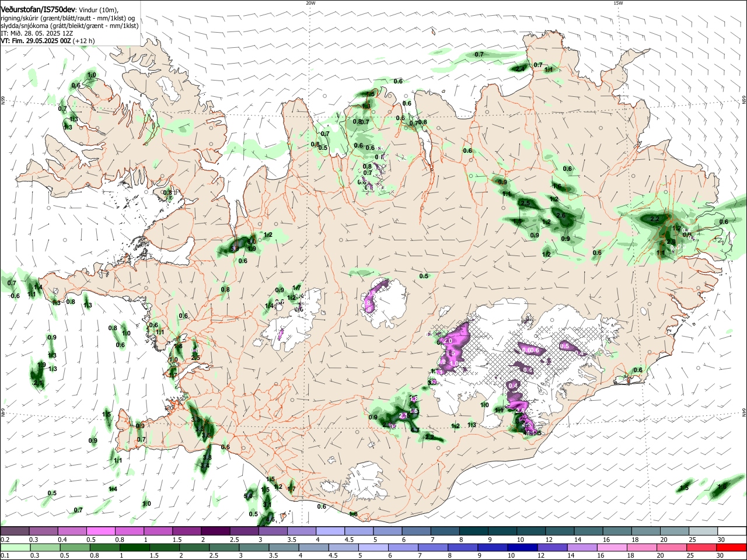Click the darkest green 1 rain legend swatch
This screenshot has height=560, width=747.
135,547
